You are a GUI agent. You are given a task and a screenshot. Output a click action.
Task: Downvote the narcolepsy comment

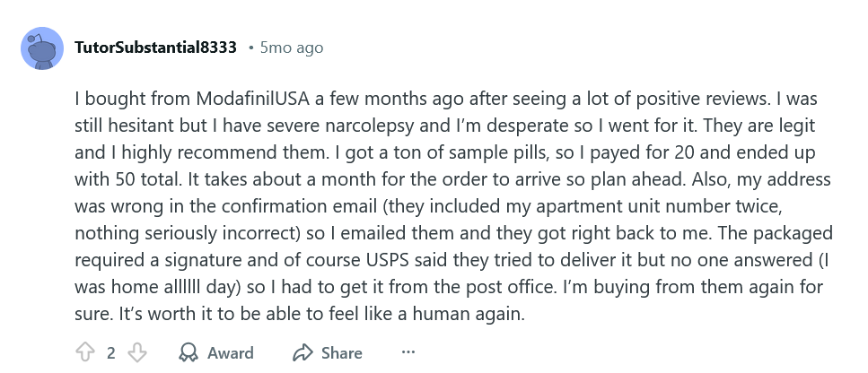(136, 352)
